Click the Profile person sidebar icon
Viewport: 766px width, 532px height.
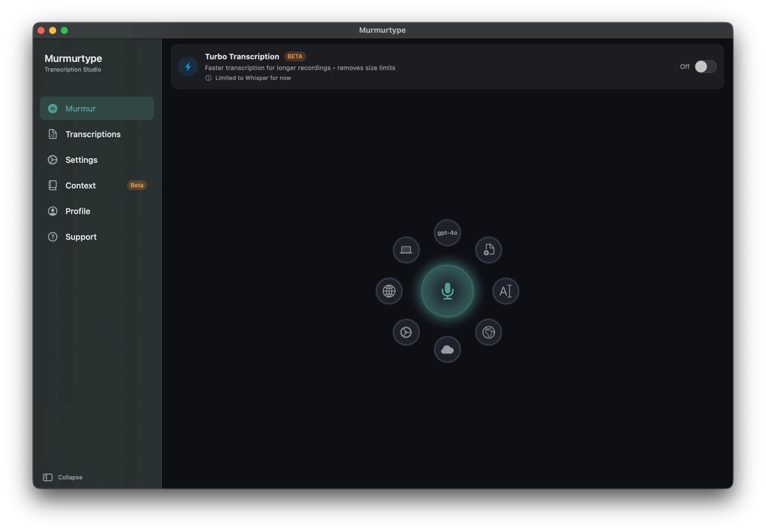(53, 211)
